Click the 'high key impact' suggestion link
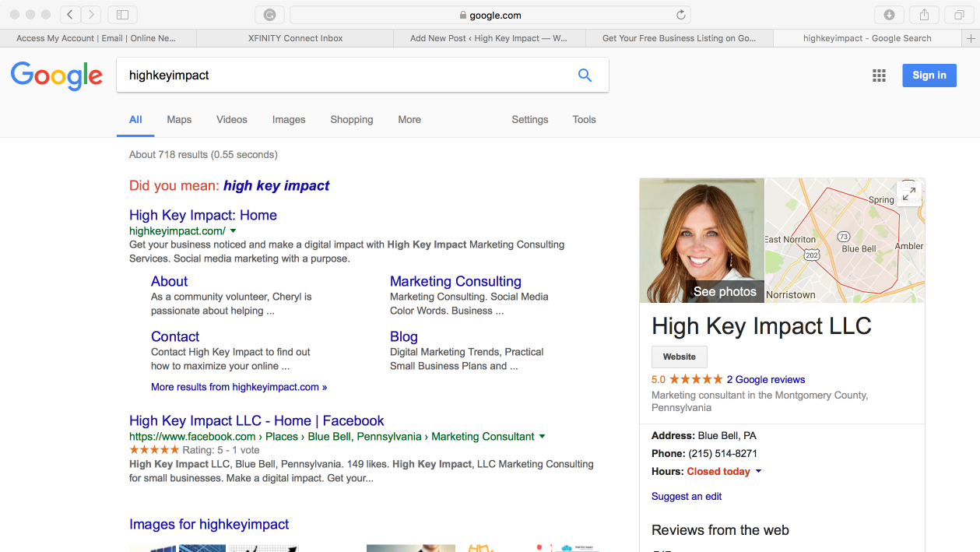 point(276,186)
